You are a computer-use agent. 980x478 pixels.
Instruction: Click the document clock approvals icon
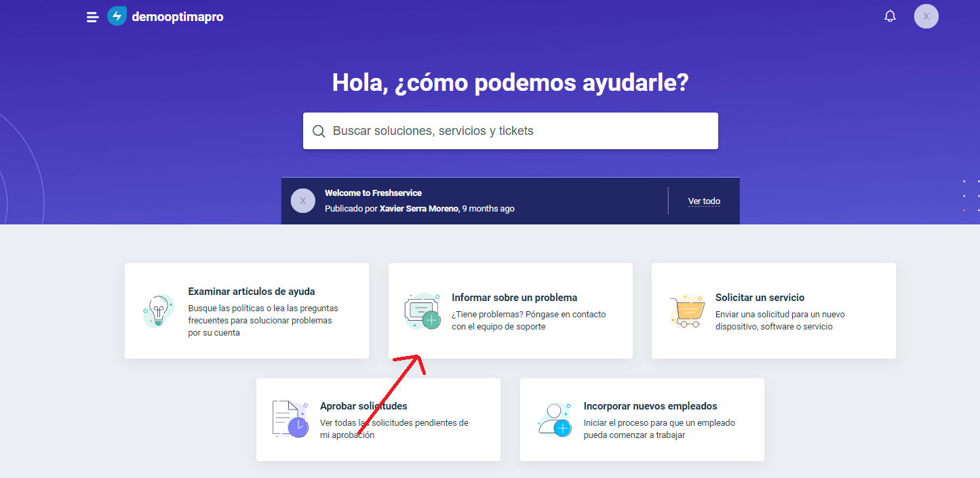(x=290, y=419)
